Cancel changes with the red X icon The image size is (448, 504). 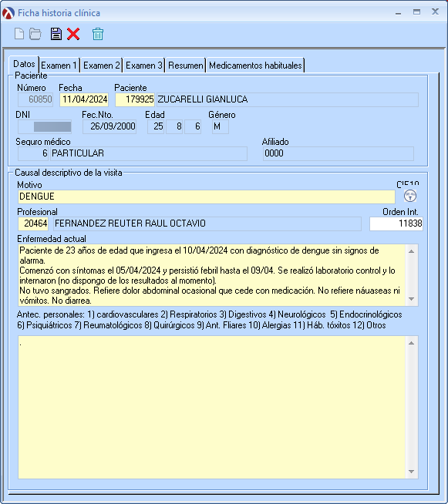point(73,34)
